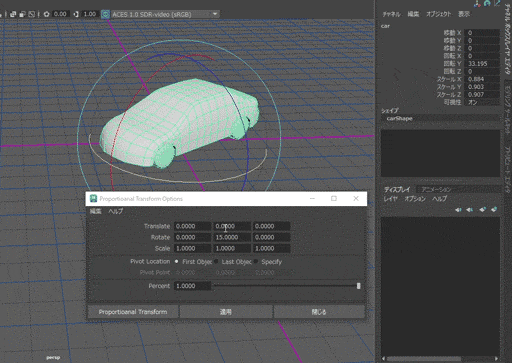Click the Translate Y field
Viewport: 512px width, 363px height.
pyautogui.click(x=232, y=226)
